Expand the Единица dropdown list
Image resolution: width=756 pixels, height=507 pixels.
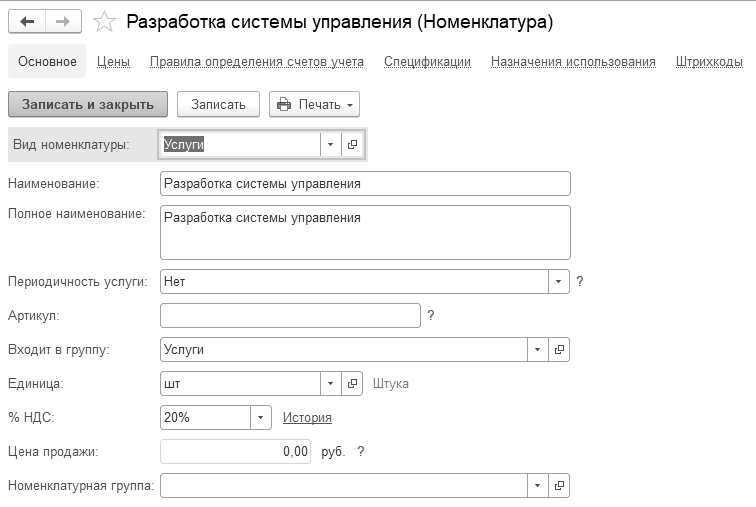pyautogui.click(x=331, y=383)
